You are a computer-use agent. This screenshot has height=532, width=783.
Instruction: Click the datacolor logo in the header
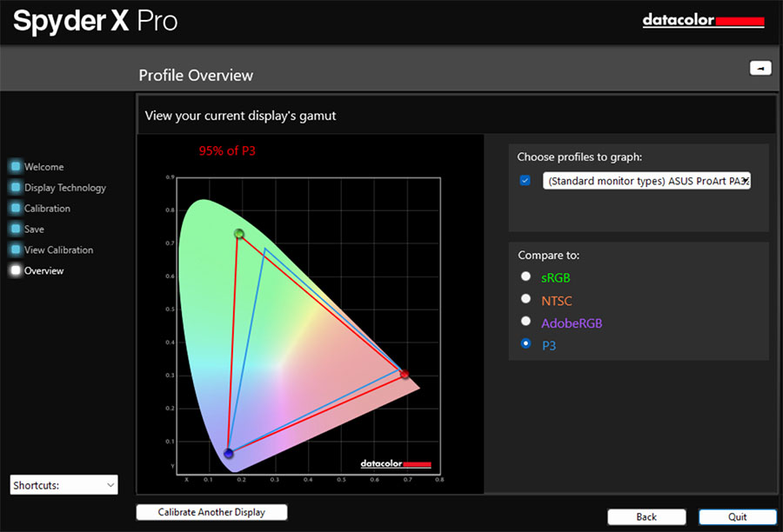point(703,19)
